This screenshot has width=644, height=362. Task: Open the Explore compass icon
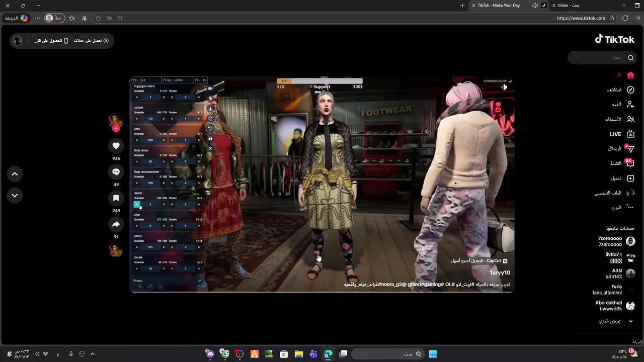tap(630, 89)
